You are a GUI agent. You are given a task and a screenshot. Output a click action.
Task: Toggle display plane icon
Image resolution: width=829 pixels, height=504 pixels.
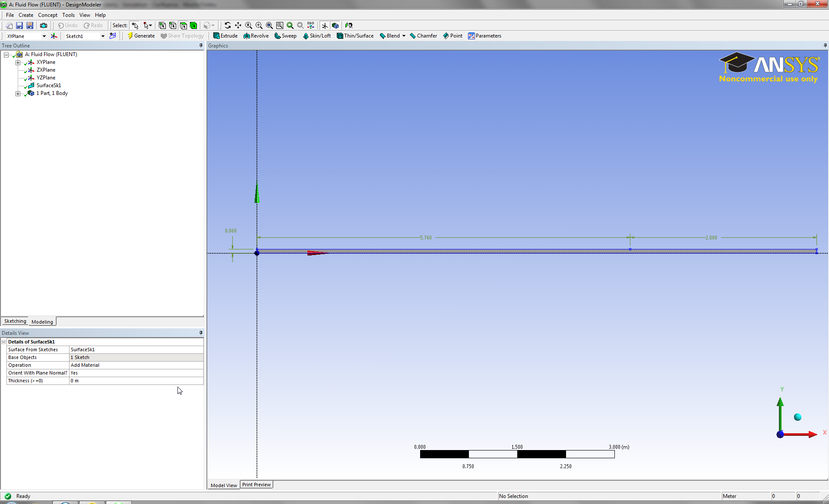[325, 25]
